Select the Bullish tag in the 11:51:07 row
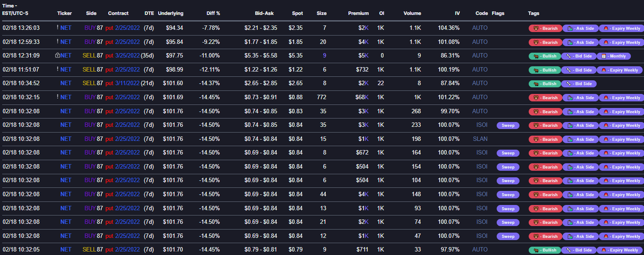This screenshot has height=255, width=644. point(544,70)
